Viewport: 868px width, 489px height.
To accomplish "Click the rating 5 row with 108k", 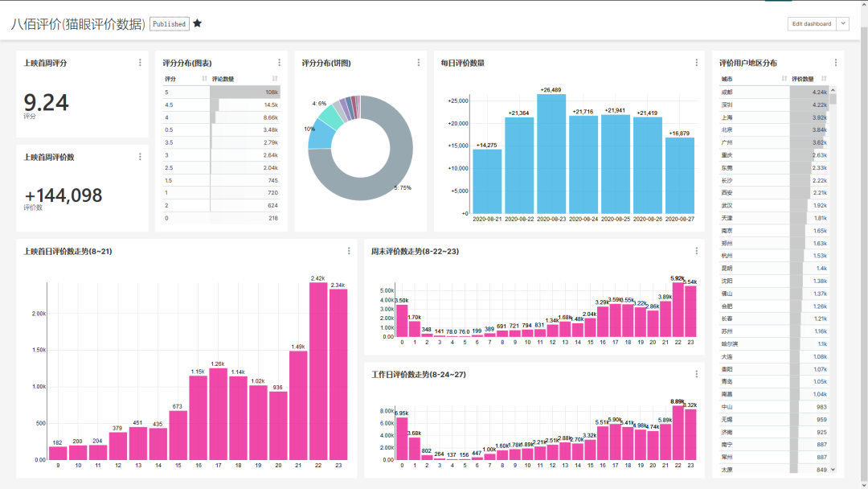I will point(222,92).
